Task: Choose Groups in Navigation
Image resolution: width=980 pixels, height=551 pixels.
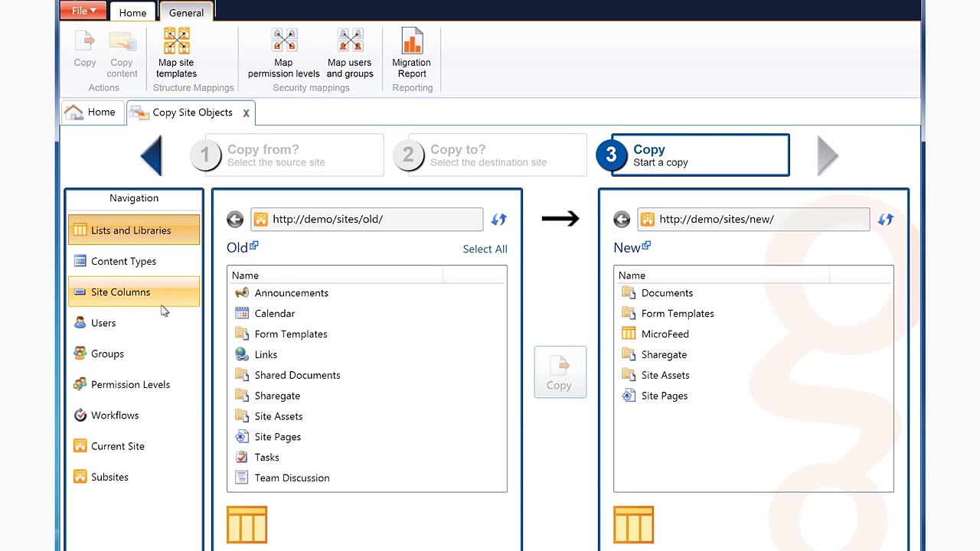Action: point(134,354)
